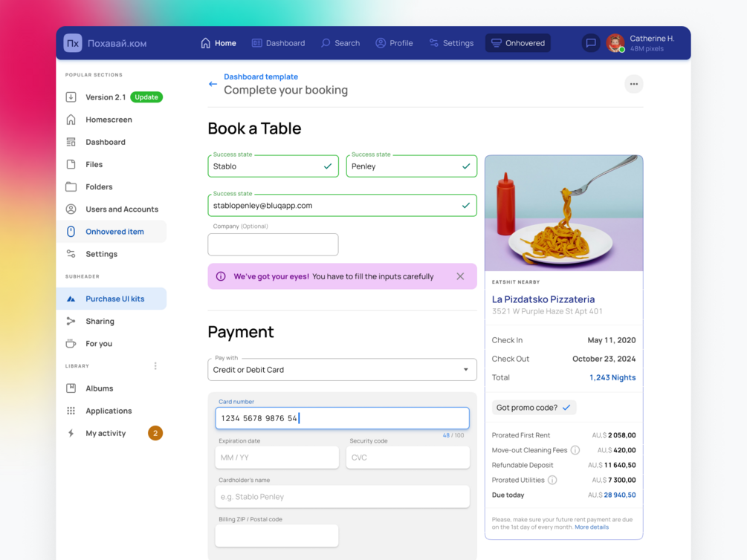Open Catherine H. profile avatar
The width and height of the screenshot is (747, 560).
(615, 43)
